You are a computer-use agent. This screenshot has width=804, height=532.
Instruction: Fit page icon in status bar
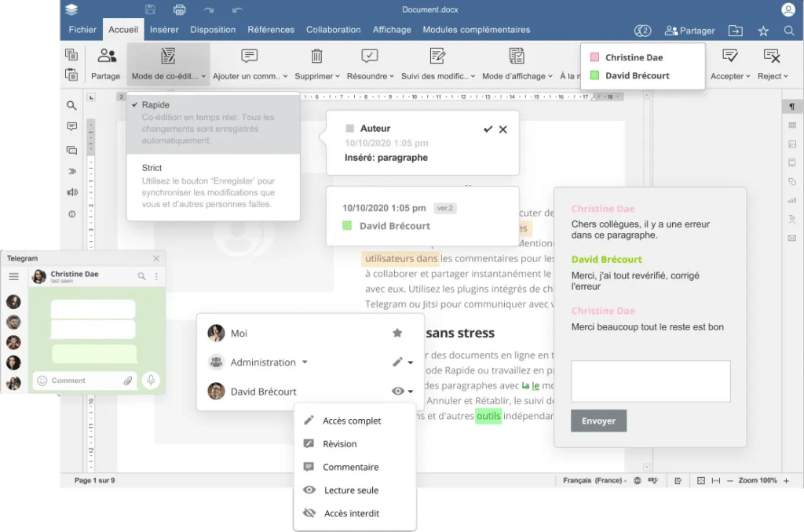click(x=701, y=480)
